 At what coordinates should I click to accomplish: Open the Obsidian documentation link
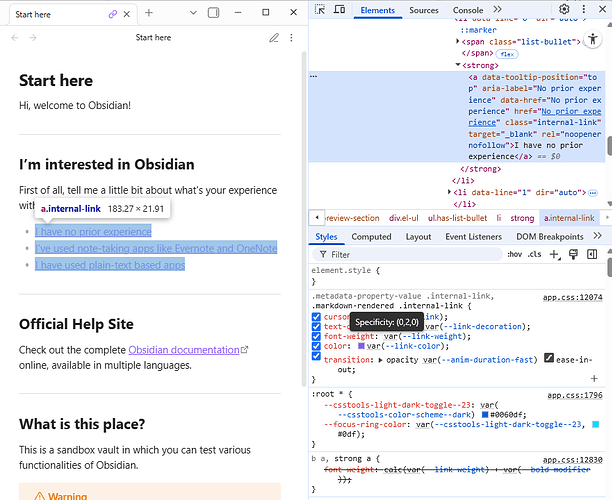[x=184, y=350]
